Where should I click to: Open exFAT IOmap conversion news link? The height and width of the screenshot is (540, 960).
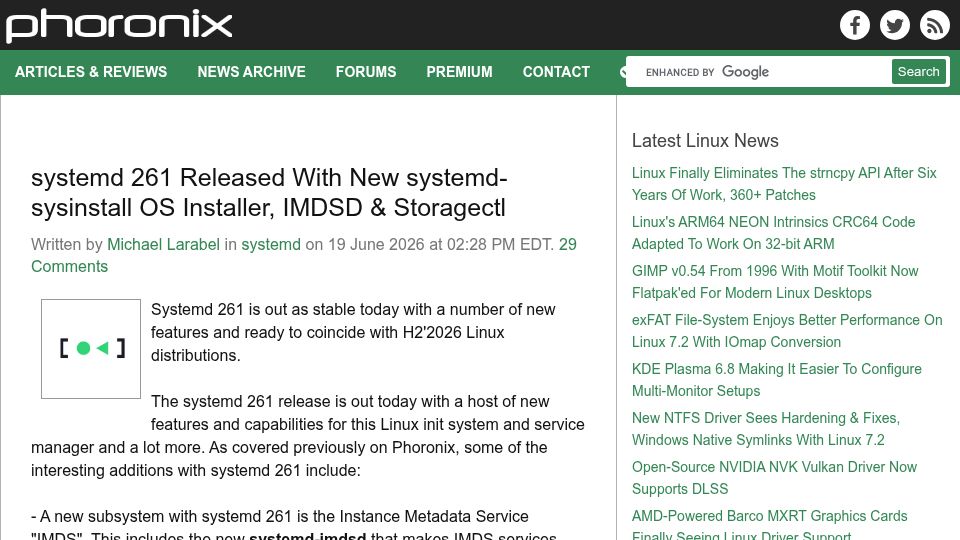pos(787,331)
